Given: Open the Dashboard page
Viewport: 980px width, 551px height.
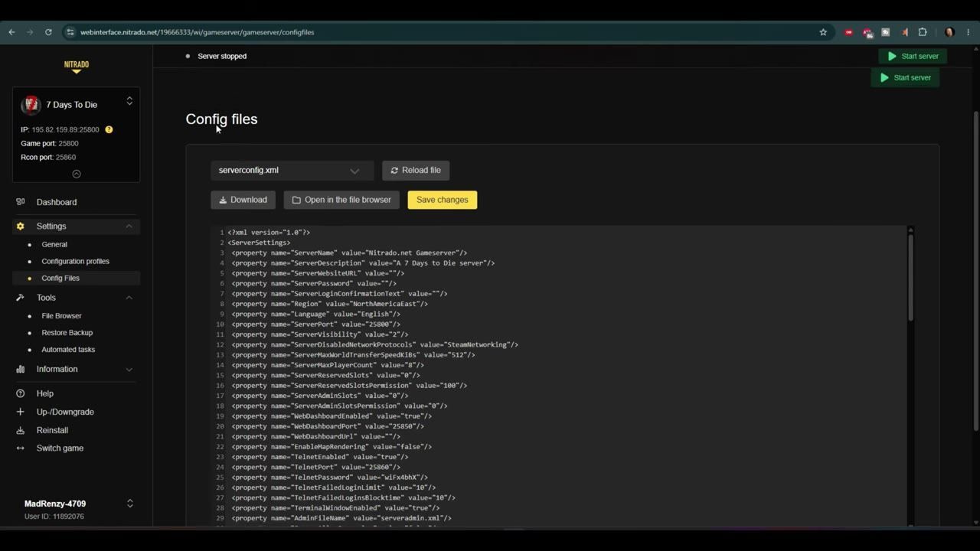Looking at the screenshot, I should (x=57, y=202).
